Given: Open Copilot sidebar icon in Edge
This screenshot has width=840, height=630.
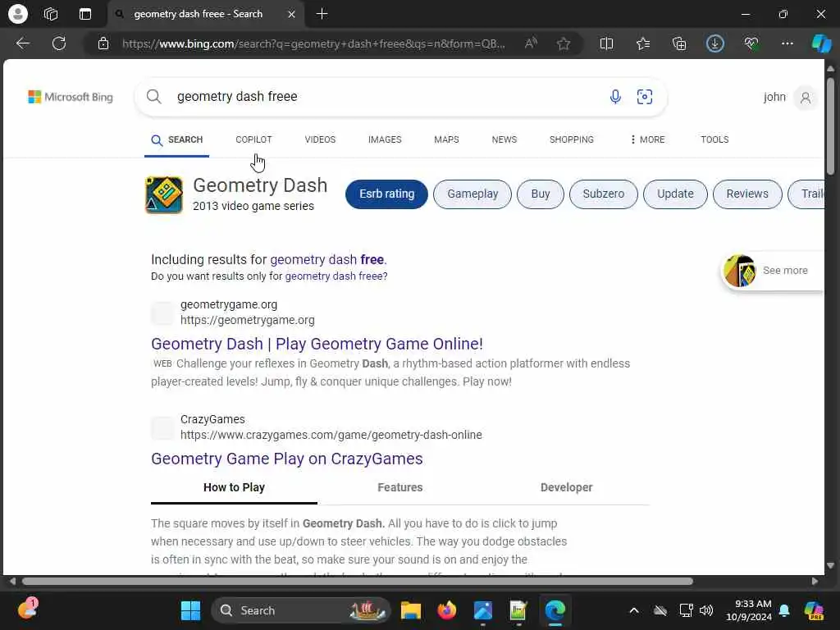Looking at the screenshot, I should click(820, 43).
